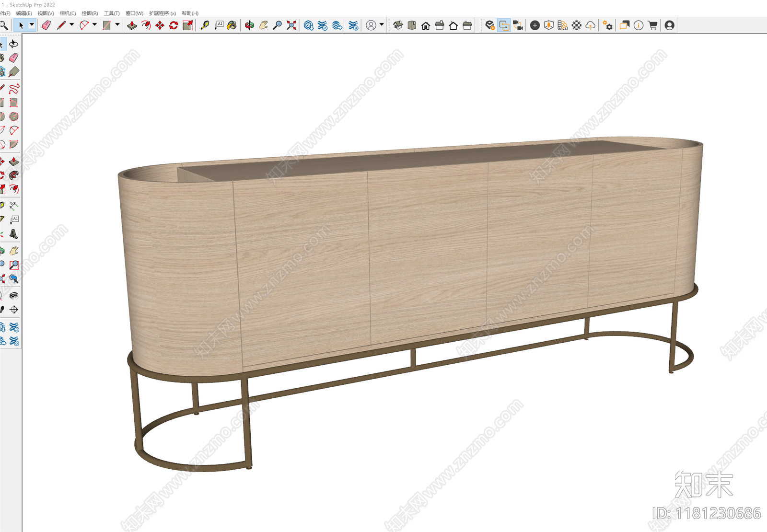The image size is (767, 532).
Task: Open the Select tool dropdown arrow
Action: (32, 25)
